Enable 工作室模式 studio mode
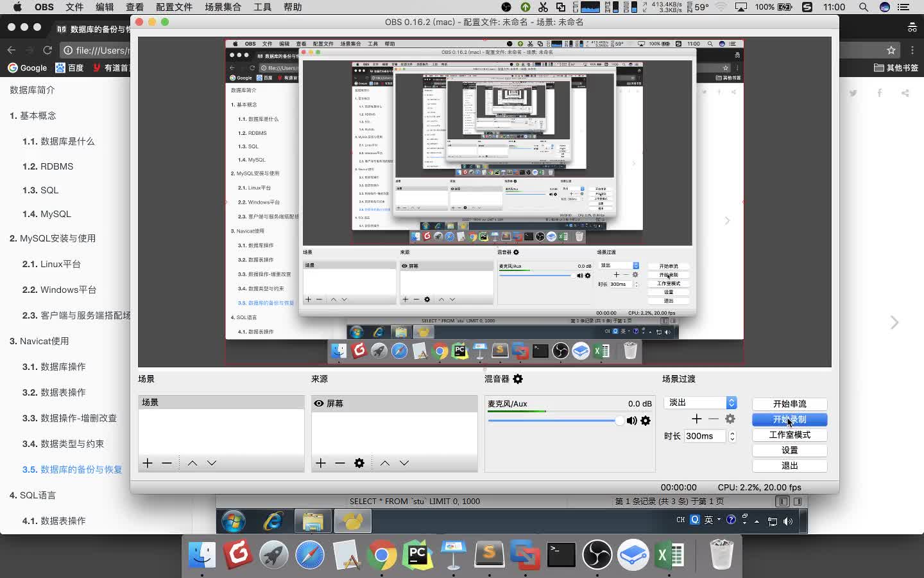The image size is (924, 578). [x=790, y=435]
